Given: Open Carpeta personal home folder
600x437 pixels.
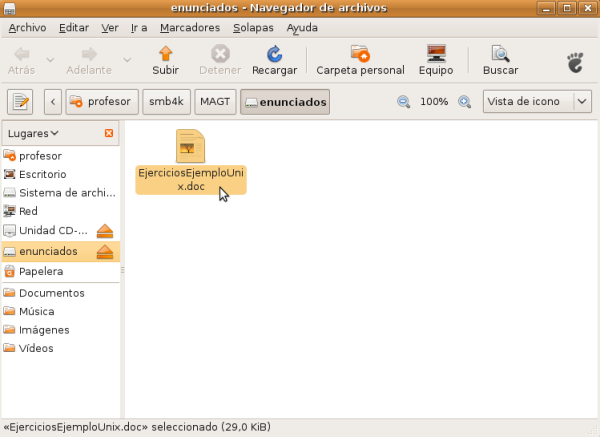Looking at the screenshot, I should 360,55.
